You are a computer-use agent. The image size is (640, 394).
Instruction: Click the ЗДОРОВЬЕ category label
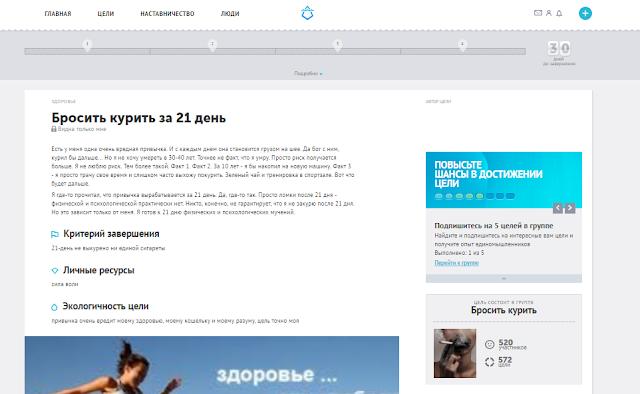64,102
